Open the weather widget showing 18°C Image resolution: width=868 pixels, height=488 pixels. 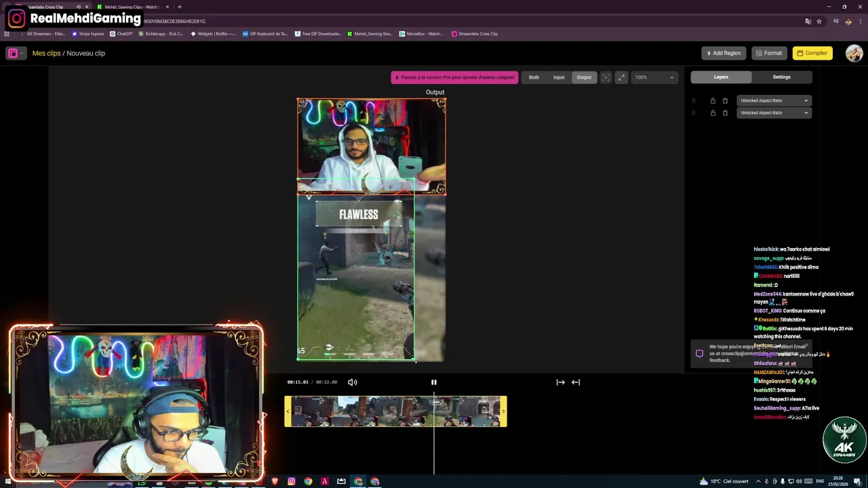tap(724, 481)
